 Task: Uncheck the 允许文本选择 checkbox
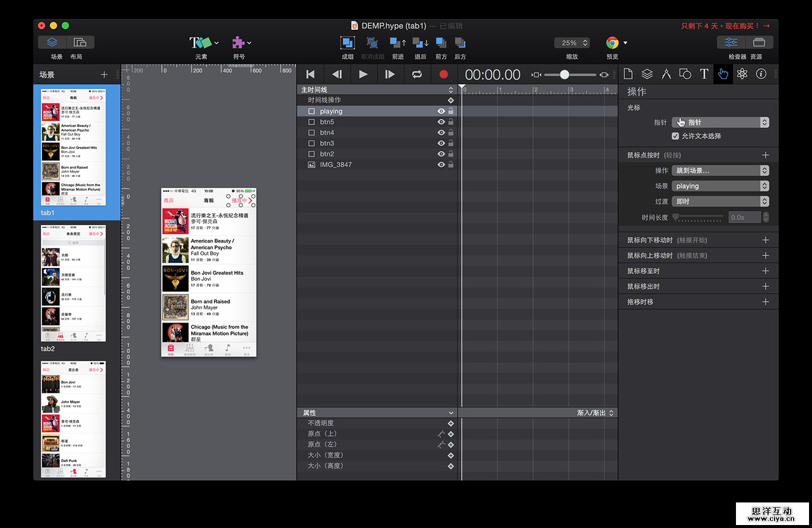(x=675, y=136)
